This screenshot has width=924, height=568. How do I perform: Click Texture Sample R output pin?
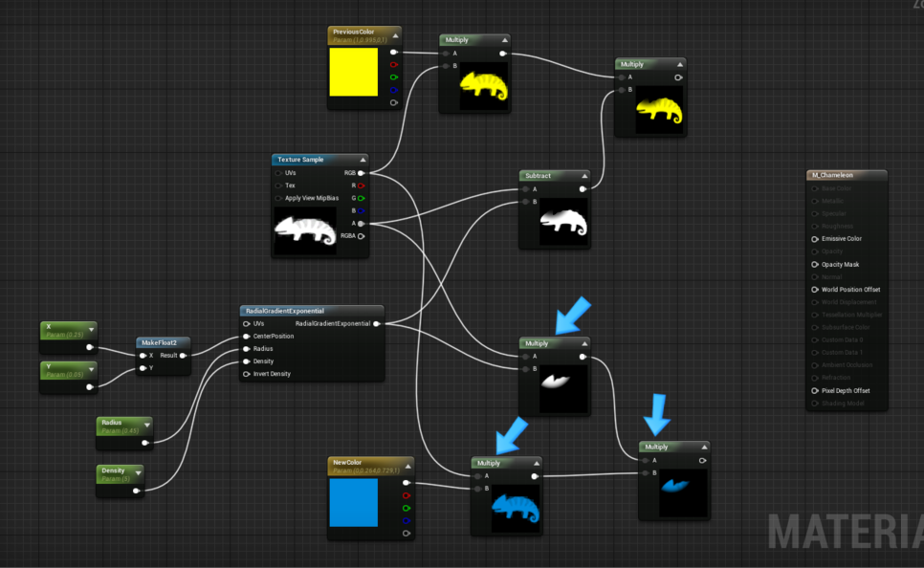point(362,186)
